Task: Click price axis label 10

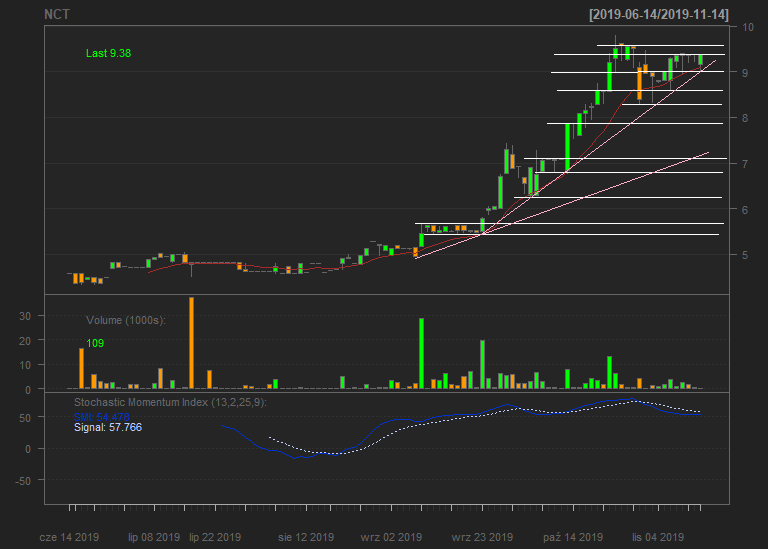Action: pyautogui.click(x=747, y=27)
